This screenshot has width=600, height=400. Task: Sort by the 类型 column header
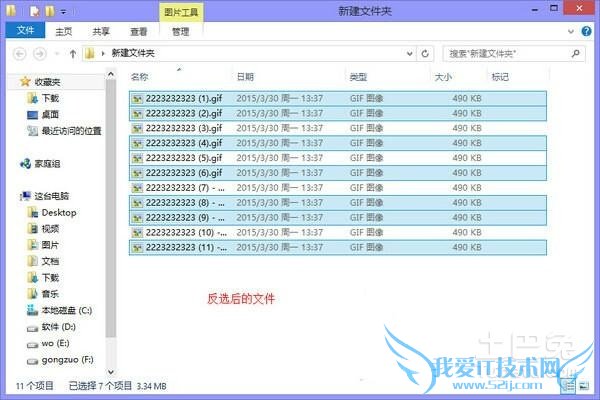(358, 77)
